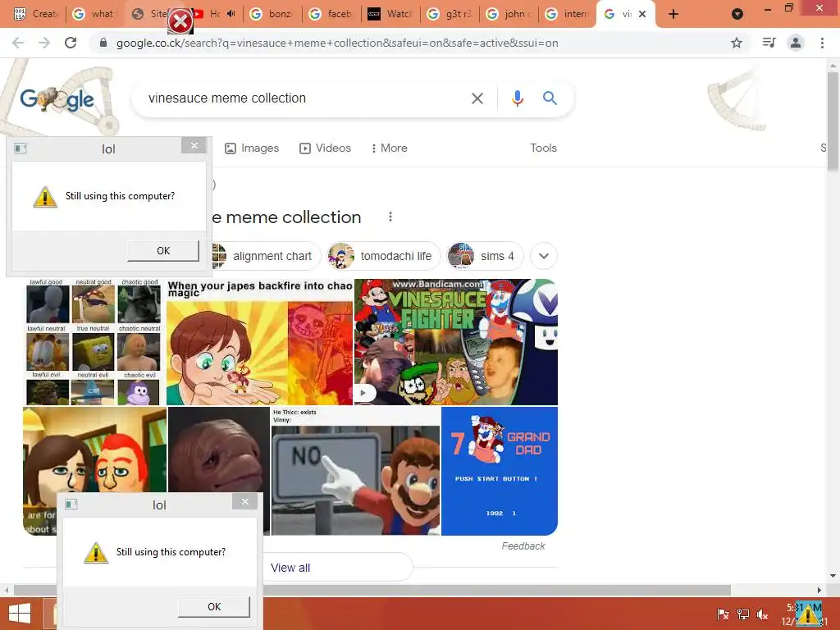Bookmark this page with the star icon
Viewport: 840px width, 630px height.
(737, 43)
